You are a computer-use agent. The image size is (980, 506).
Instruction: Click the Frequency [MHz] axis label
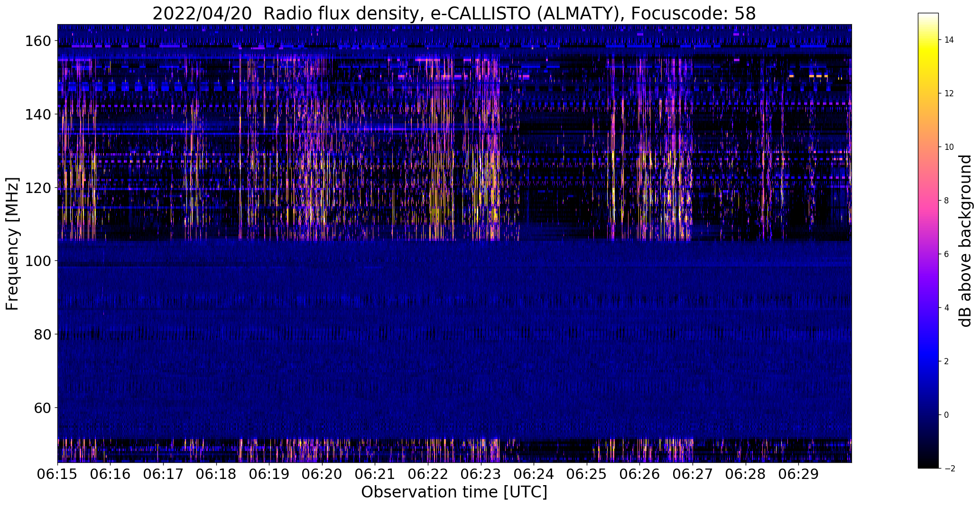click(13, 244)
